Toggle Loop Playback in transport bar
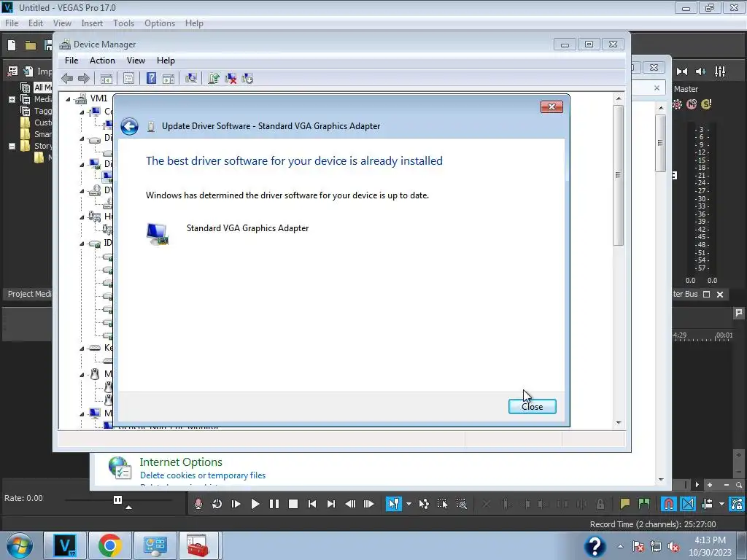 click(217, 504)
